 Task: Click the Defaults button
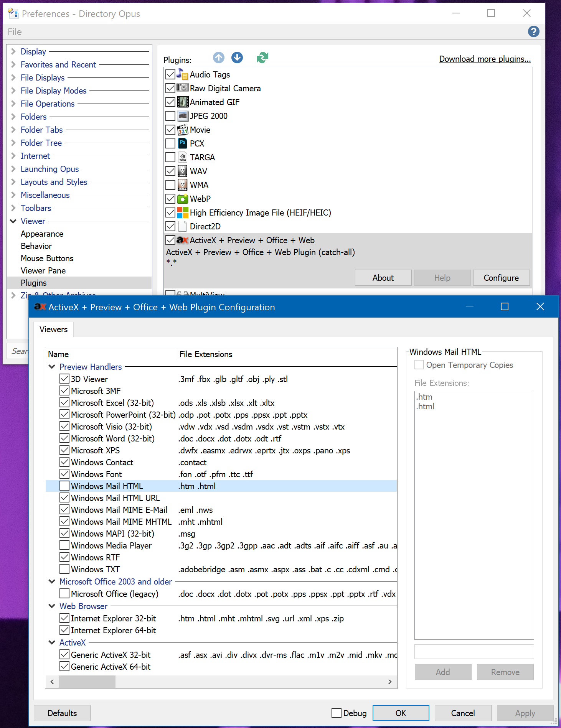(x=62, y=713)
